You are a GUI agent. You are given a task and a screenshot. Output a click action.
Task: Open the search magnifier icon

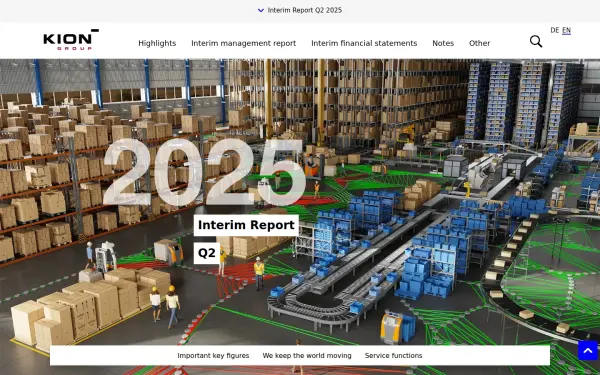pyautogui.click(x=536, y=41)
